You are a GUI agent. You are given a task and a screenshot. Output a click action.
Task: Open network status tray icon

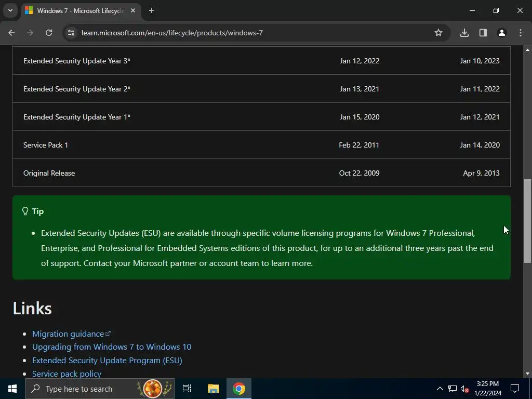(453, 389)
